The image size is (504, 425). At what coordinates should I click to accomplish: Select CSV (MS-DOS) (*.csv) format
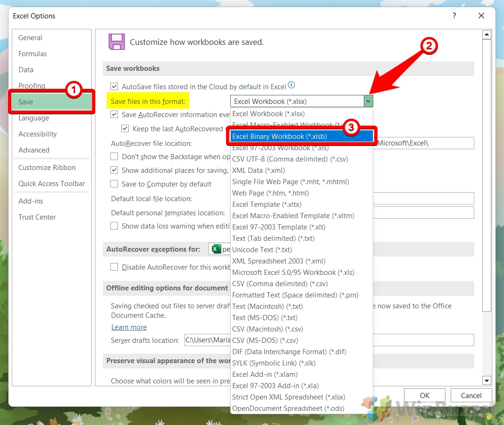[302, 340]
